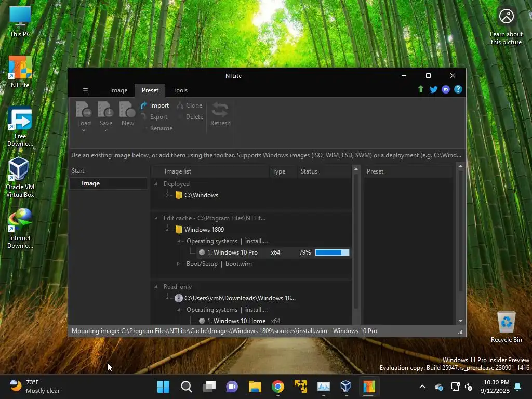Click Rename in the Preset ribbon
The width and height of the screenshot is (532, 399).
(159, 128)
